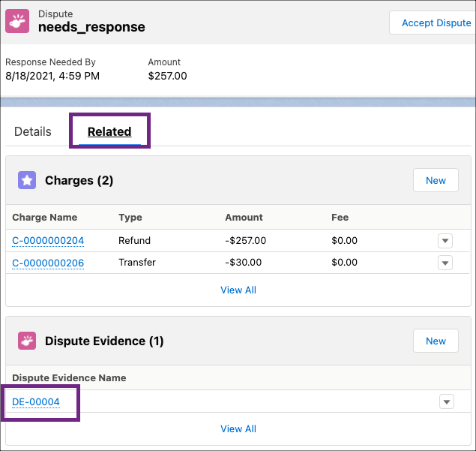Open the actions dropdown for DE-00004
This screenshot has height=451, width=476.
(447, 402)
